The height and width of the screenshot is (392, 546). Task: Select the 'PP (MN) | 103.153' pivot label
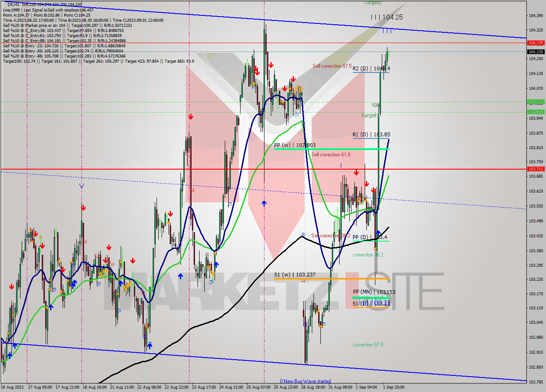pyautogui.click(x=374, y=292)
